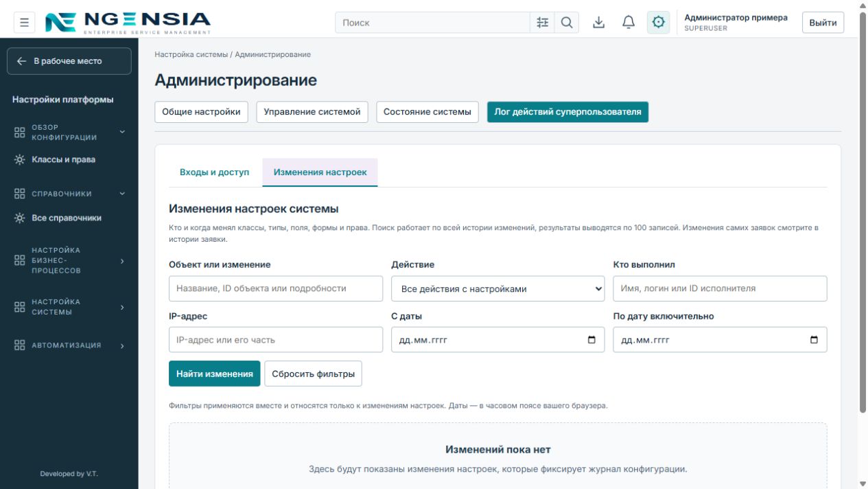Screen dimensions: 868x489
Task: Select the Изменения настроек tab
Action: pos(320,172)
